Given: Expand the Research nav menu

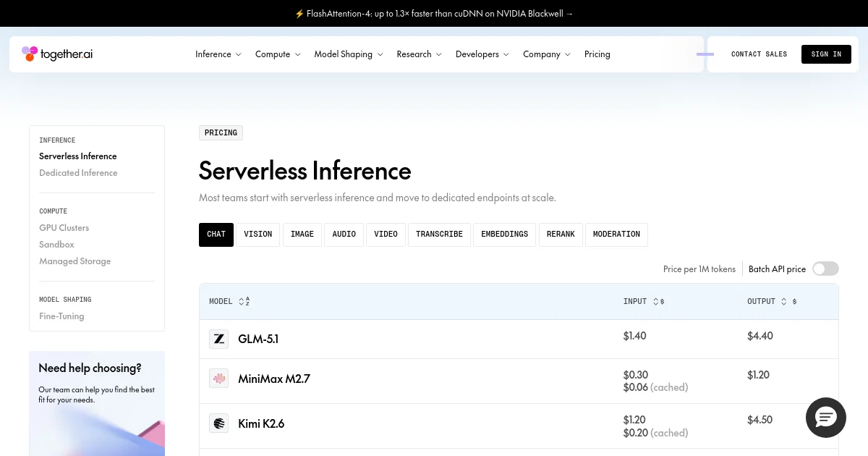Looking at the screenshot, I should [420, 54].
